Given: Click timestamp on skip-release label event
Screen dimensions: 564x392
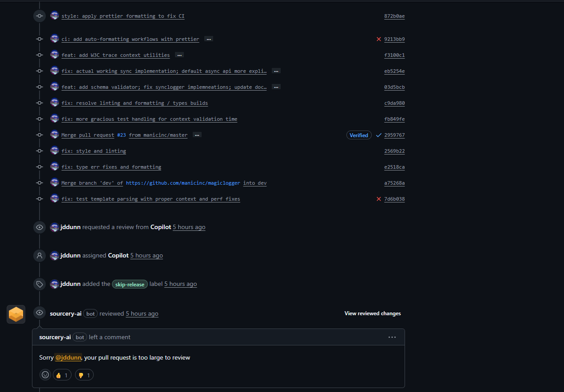Looking at the screenshot, I should 181,284.
